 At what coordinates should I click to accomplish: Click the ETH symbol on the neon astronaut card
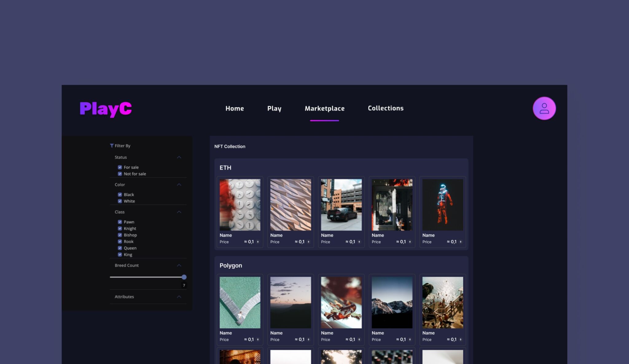(460, 242)
